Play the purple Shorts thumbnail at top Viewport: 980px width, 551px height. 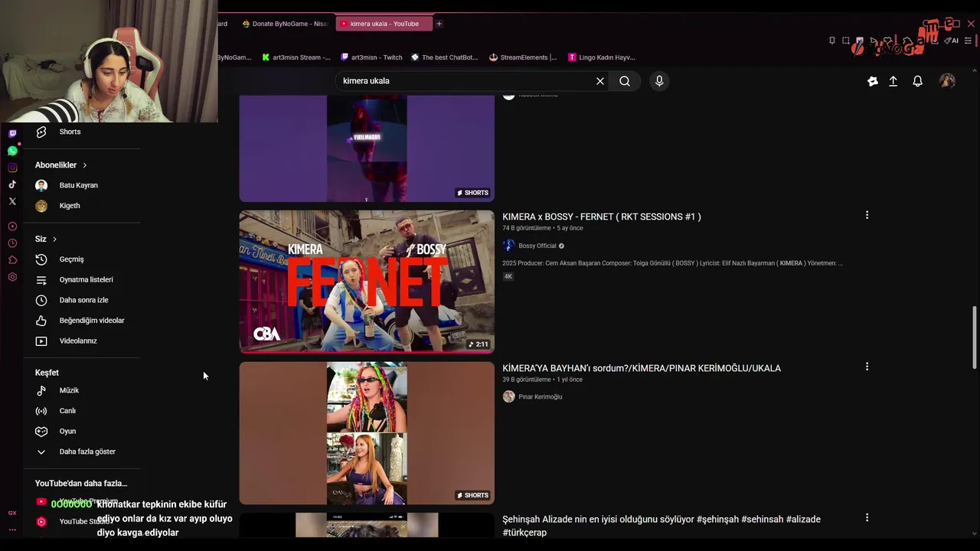tap(367, 148)
